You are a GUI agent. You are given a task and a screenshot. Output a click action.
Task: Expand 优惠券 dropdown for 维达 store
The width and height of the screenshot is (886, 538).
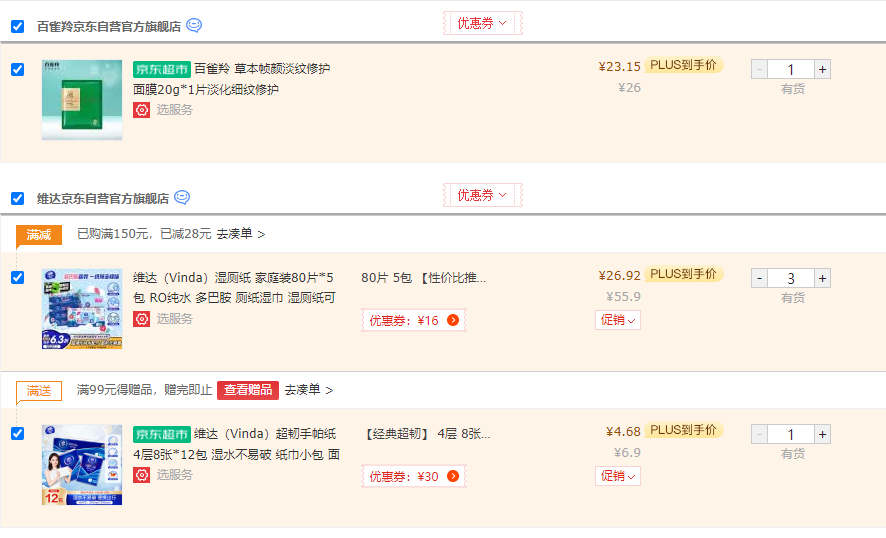(x=482, y=195)
